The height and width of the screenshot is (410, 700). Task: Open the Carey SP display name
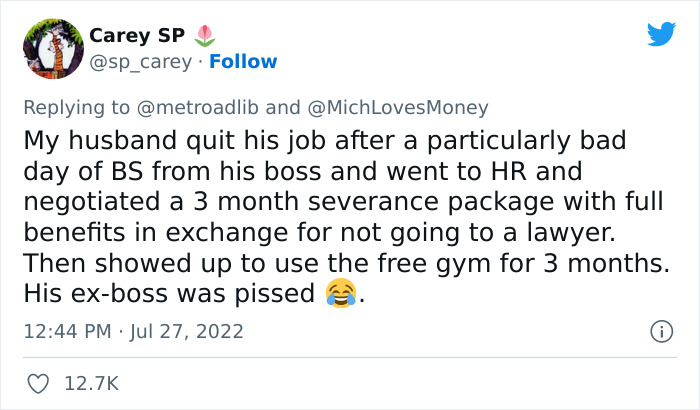(x=136, y=35)
